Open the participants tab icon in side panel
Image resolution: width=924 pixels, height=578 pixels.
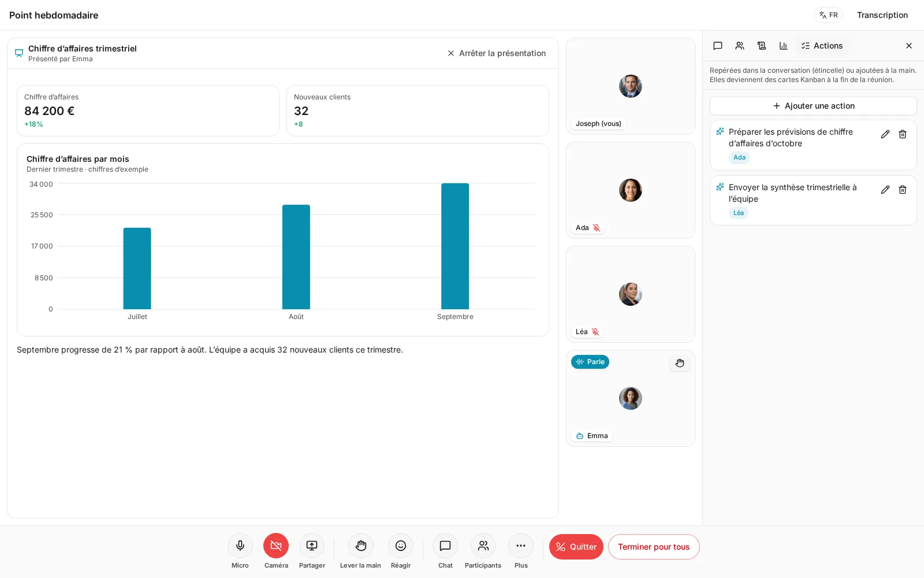740,46
